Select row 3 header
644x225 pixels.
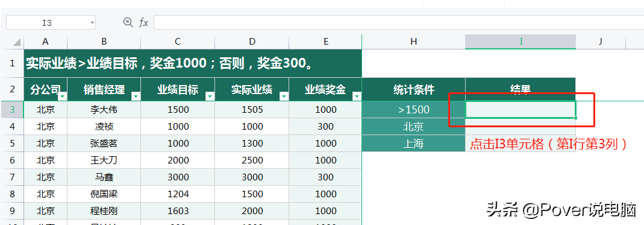(x=12, y=110)
